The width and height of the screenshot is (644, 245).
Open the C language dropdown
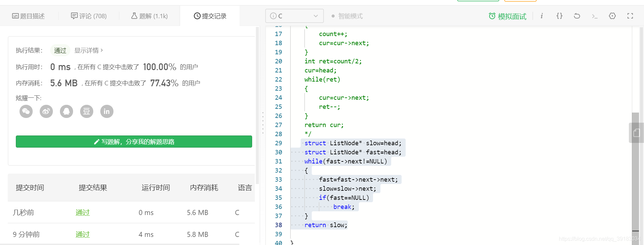(295, 16)
